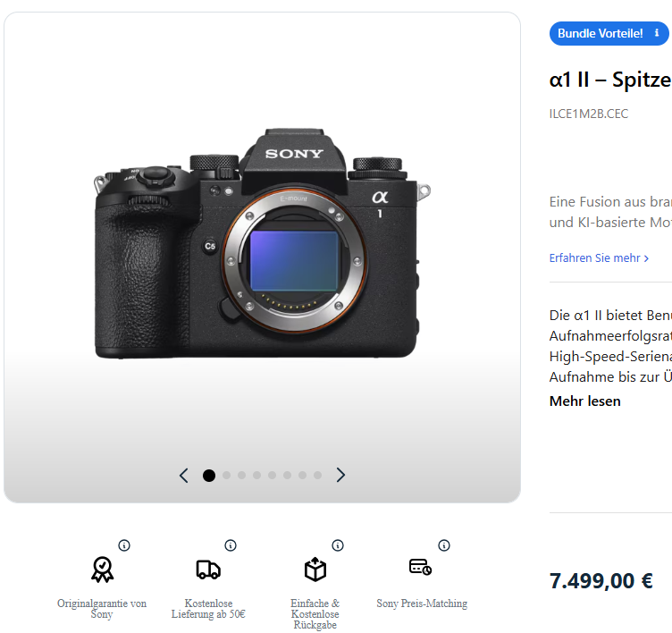This screenshot has height=633, width=672.
Task: Open info tooltip above Sony Preis-Matching
Action: click(444, 545)
